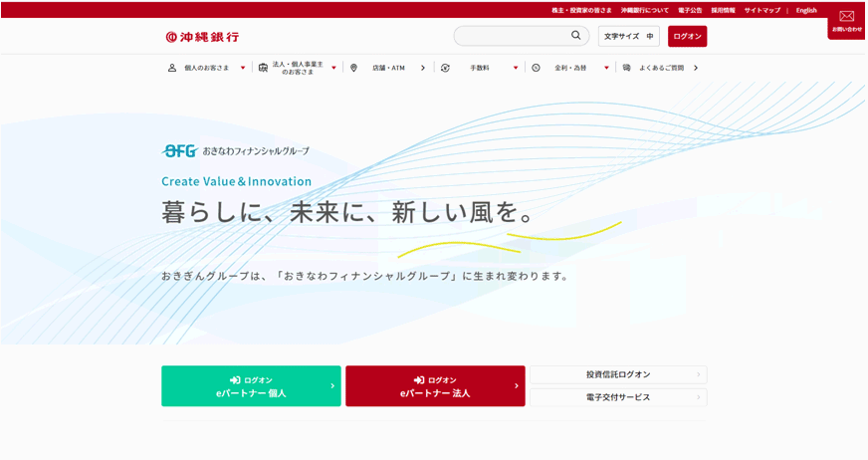This screenshot has width=868, height=460.
Task: Open 沖縄銀行について link
Action: 644,11
